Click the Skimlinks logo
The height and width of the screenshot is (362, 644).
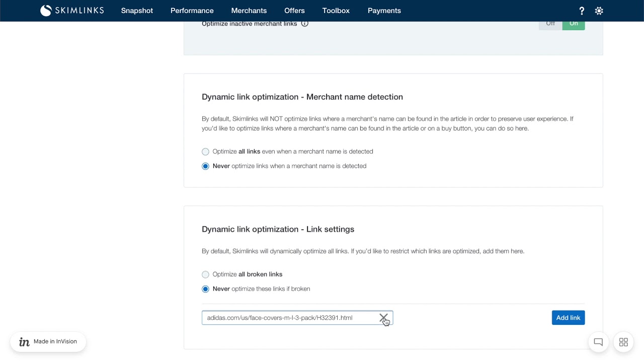point(72,11)
